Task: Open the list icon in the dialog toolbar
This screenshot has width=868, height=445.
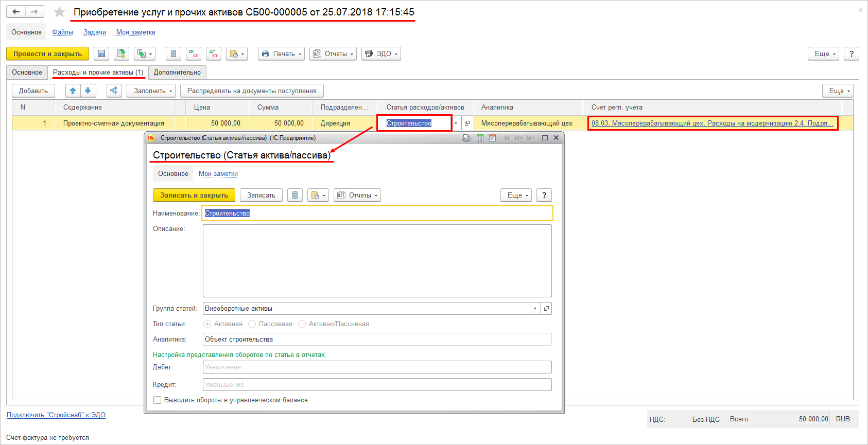Action: tap(295, 195)
